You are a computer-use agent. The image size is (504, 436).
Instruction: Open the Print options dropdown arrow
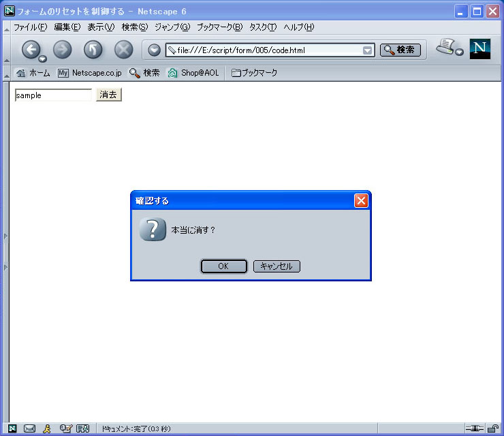coord(460,52)
